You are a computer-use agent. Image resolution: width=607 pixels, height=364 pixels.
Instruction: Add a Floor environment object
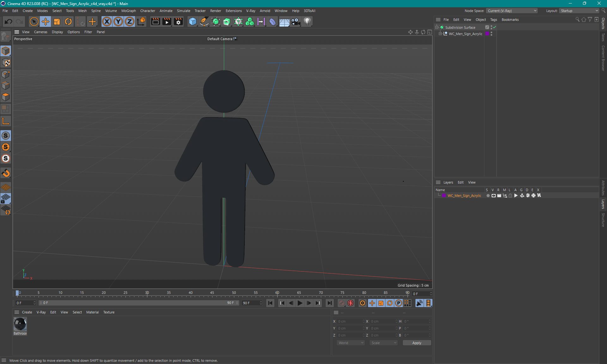click(284, 21)
